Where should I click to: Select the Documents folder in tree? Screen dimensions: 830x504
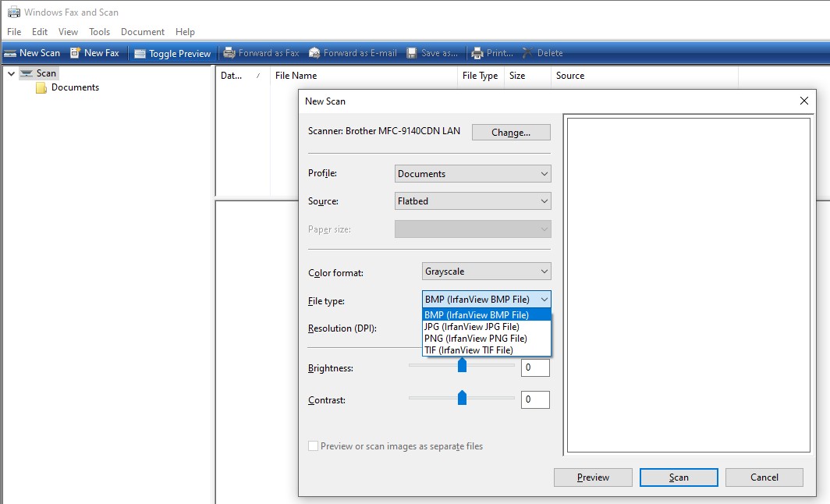(74, 87)
